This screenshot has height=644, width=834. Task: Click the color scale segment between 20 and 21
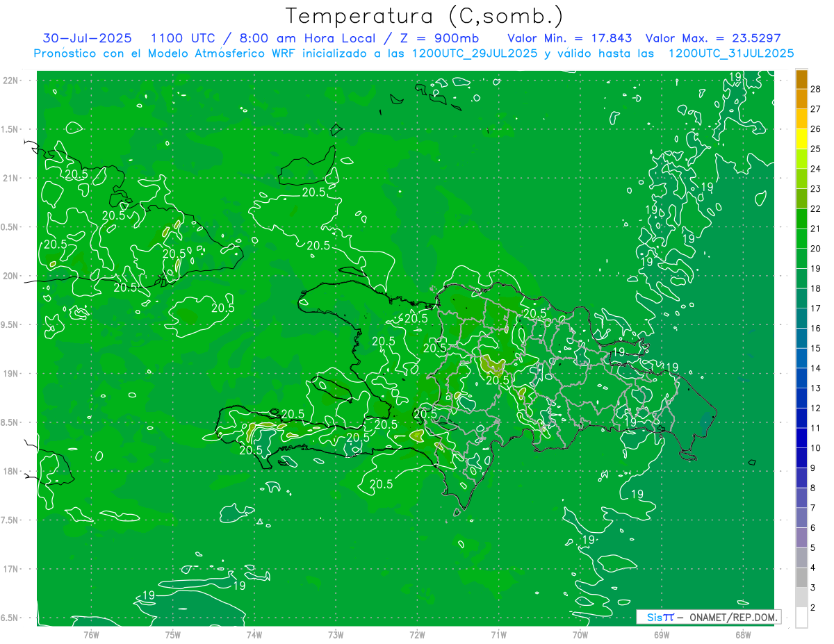[x=801, y=238]
